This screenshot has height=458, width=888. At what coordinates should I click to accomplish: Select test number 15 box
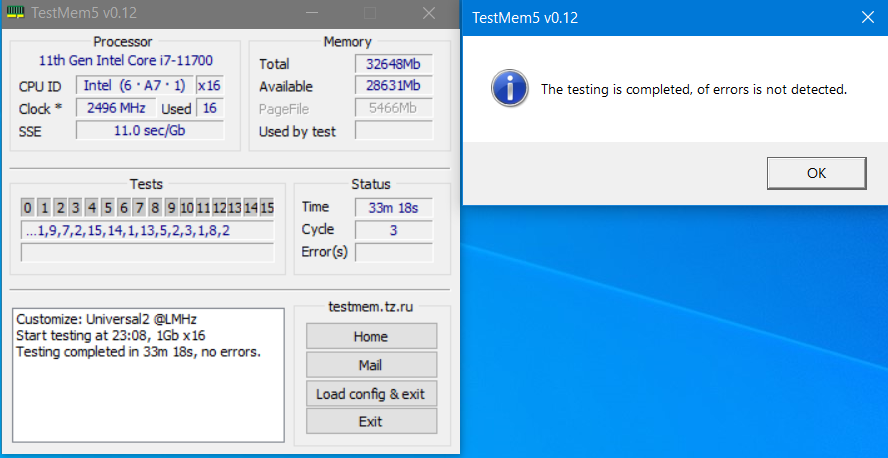pyautogui.click(x=267, y=208)
